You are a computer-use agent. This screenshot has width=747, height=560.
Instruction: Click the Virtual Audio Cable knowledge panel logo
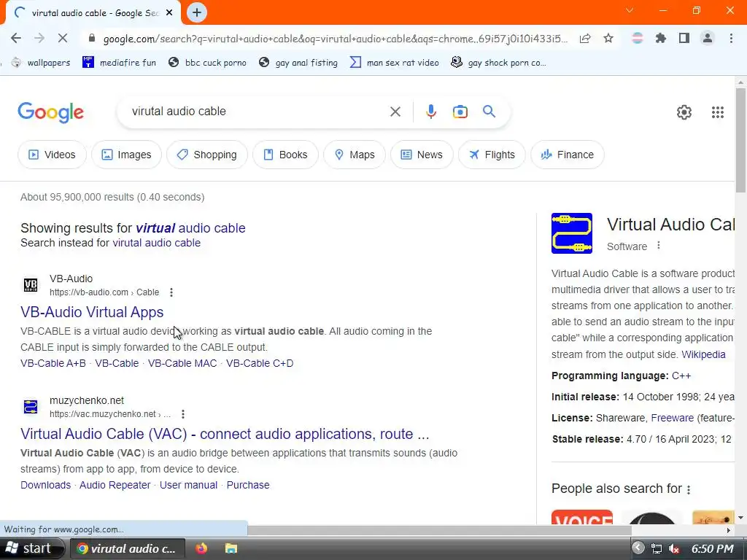[x=572, y=233]
